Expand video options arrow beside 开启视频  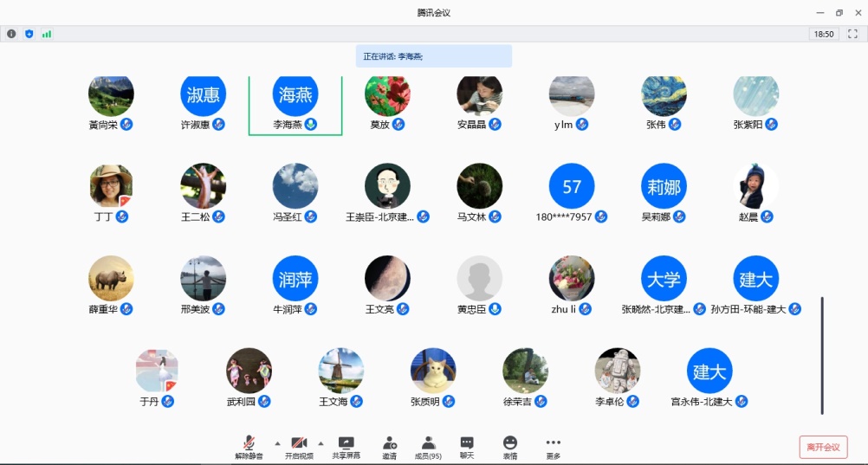321,442
